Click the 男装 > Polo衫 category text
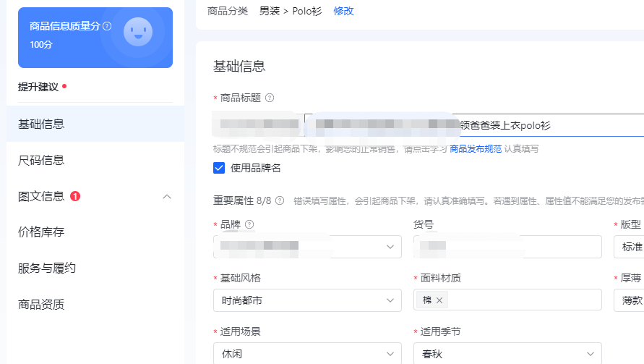 [x=291, y=11]
